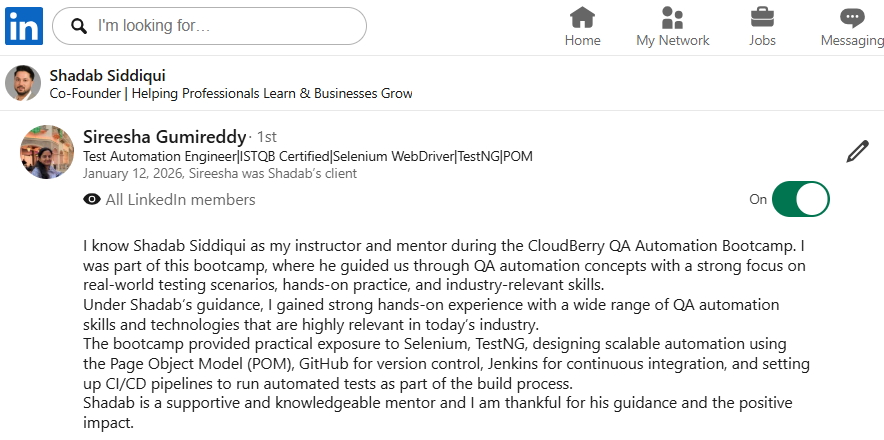Image resolution: width=884 pixels, height=440 pixels.
Task: Click Sireesha's Test Automation Engineer headline
Action: [x=308, y=156]
